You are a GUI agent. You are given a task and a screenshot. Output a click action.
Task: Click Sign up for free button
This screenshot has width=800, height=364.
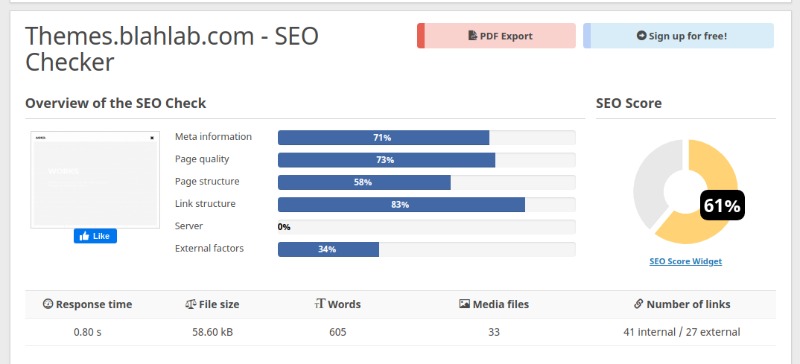click(679, 36)
